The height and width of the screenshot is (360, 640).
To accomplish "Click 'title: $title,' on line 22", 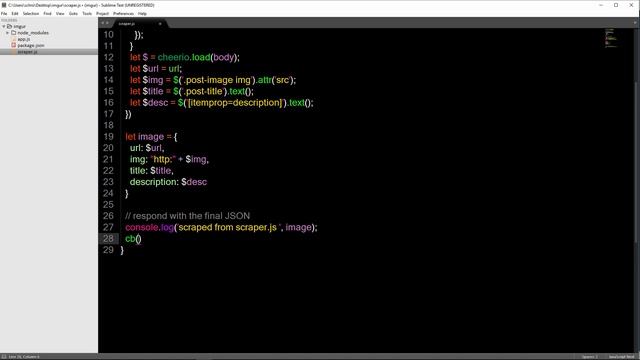I will (151, 171).
